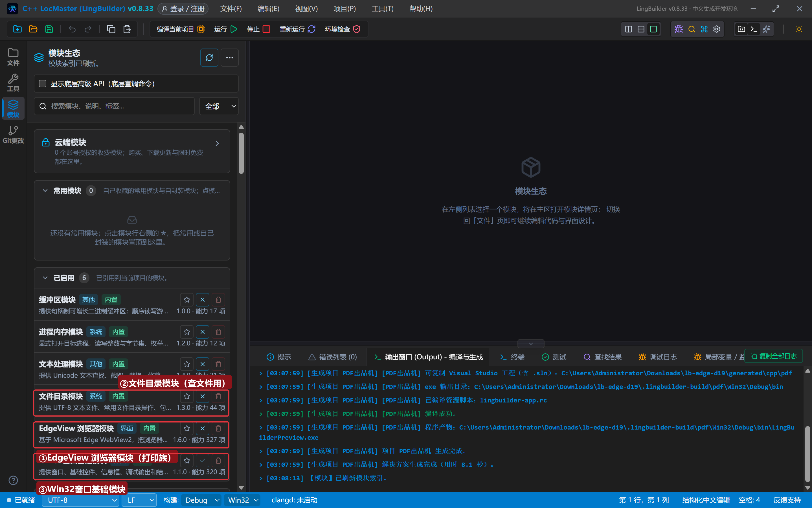Click the new project icon in toolbar
Image resolution: width=812 pixels, height=508 pixels.
pyautogui.click(x=17, y=29)
